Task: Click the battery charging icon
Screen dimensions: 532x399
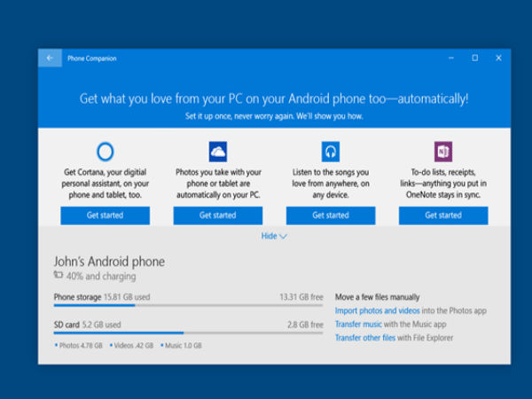Action: point(59,277)
